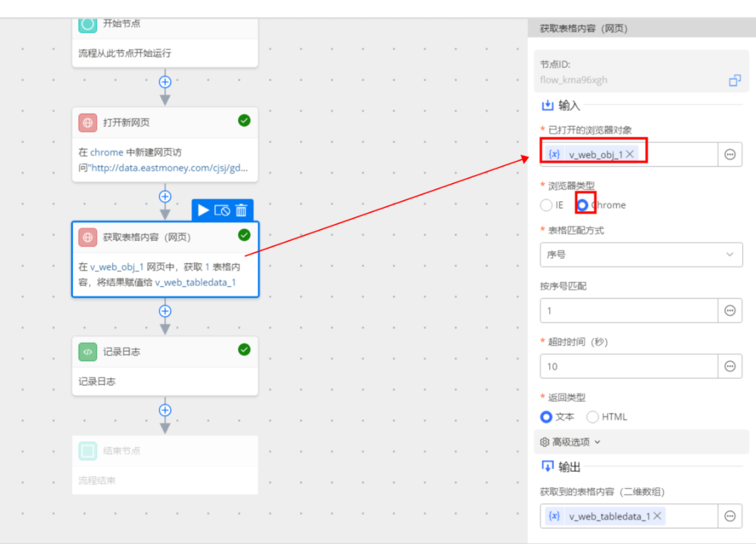Click the log record code icon

[x=88, y=352]
